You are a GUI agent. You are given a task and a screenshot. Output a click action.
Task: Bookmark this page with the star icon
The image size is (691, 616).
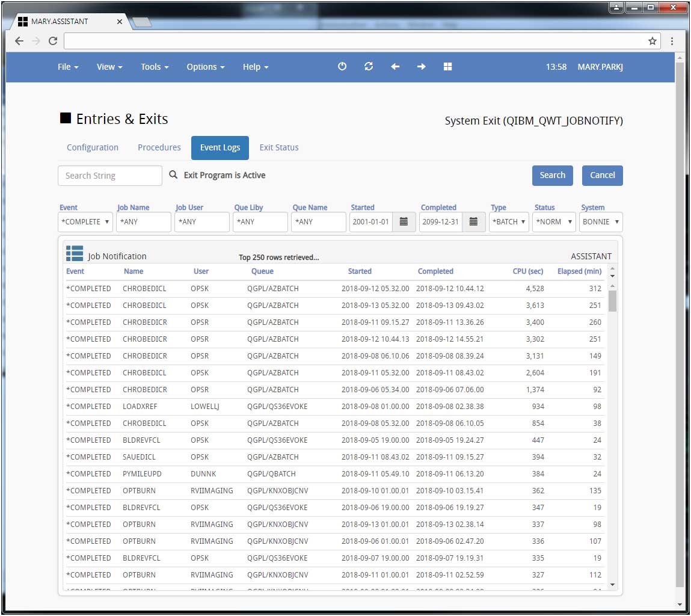pyautogui.click(x=652, y=41)
